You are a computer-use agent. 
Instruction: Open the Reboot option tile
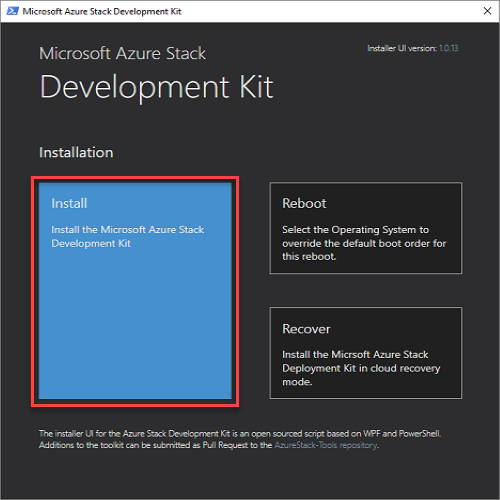(366, 228)
